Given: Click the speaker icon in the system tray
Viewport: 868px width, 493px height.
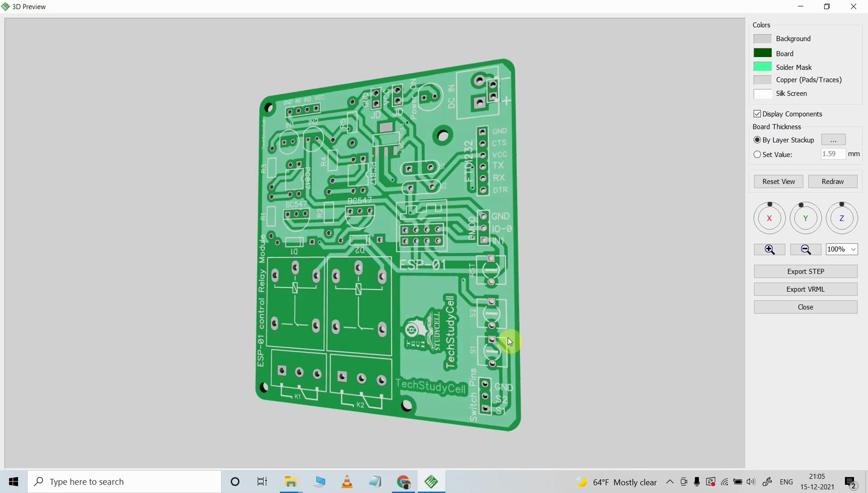Looking at the screenshot, I should pyautogui.click(x=751, y=482).
